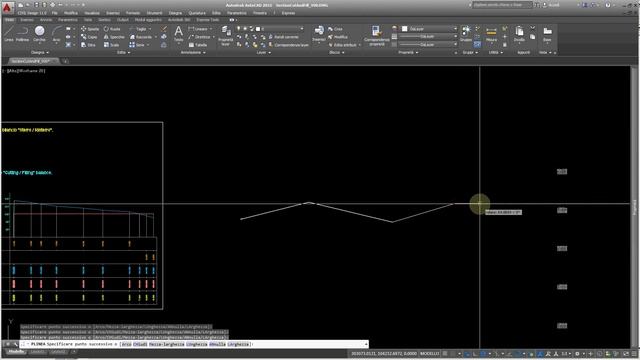Viewport: 640px width, 360px height.
Task: Select the Modello layout tab
Action: [x=16, y=352]
